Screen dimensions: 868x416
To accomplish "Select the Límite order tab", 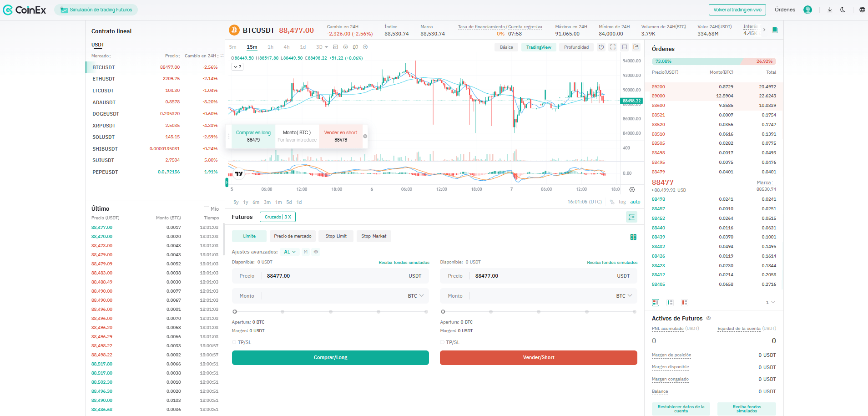I will [x=249, y=236].
